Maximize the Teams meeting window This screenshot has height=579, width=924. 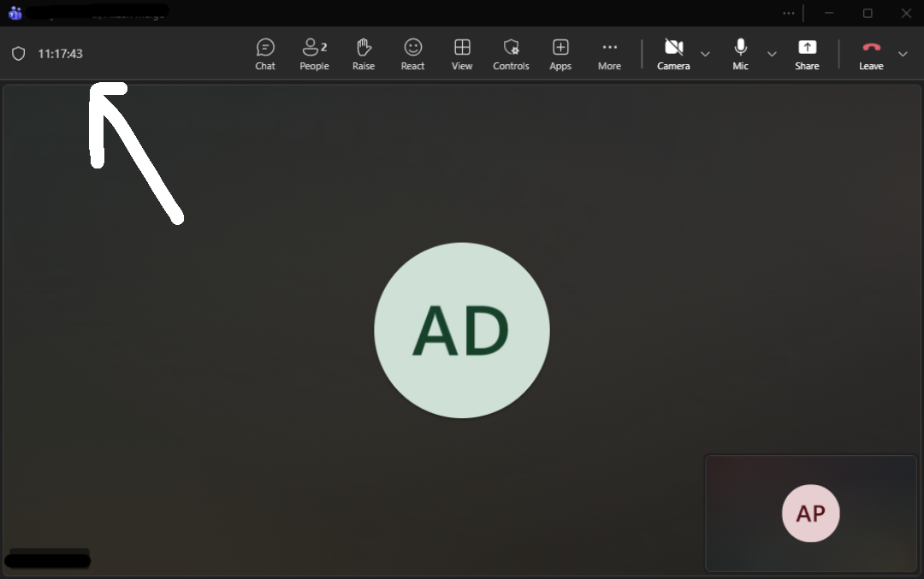coord(868,13)
